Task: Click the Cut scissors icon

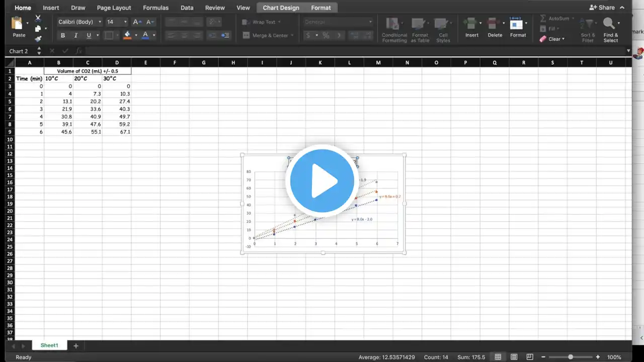Action: click(x=38, y=18)
